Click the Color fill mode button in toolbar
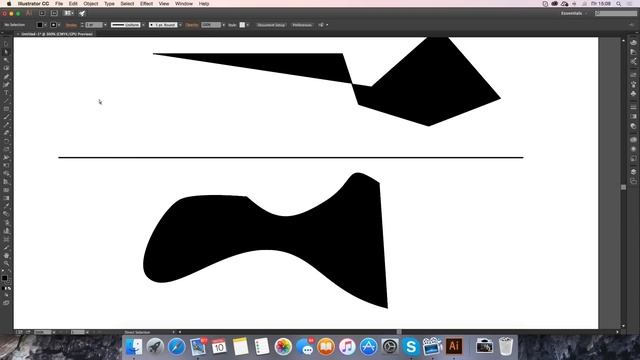This screenshot has width=640, height=360. (3, 288)
